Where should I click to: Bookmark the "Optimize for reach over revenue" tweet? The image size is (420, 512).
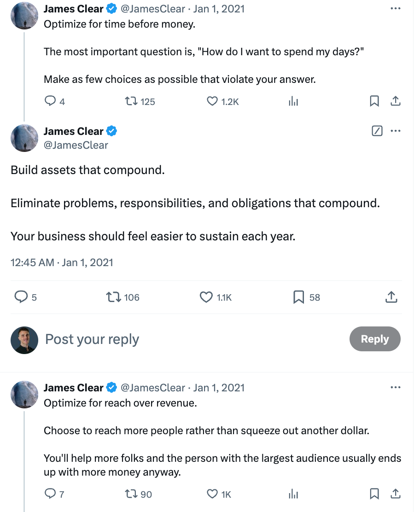click(x=374, y=494)
